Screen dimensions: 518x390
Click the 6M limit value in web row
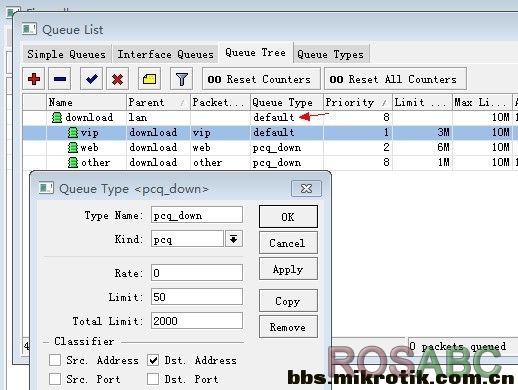pyautogui.click(x=443, y=147)
